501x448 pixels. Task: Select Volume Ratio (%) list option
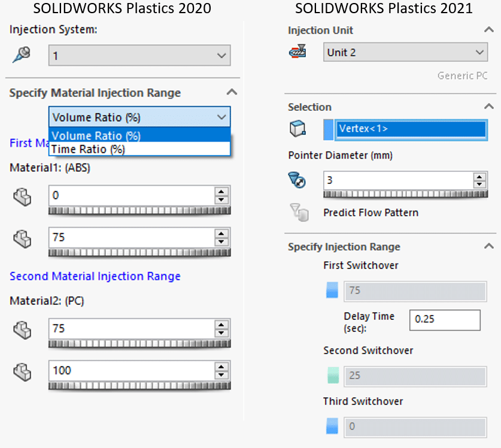click(x=139, y=135)
